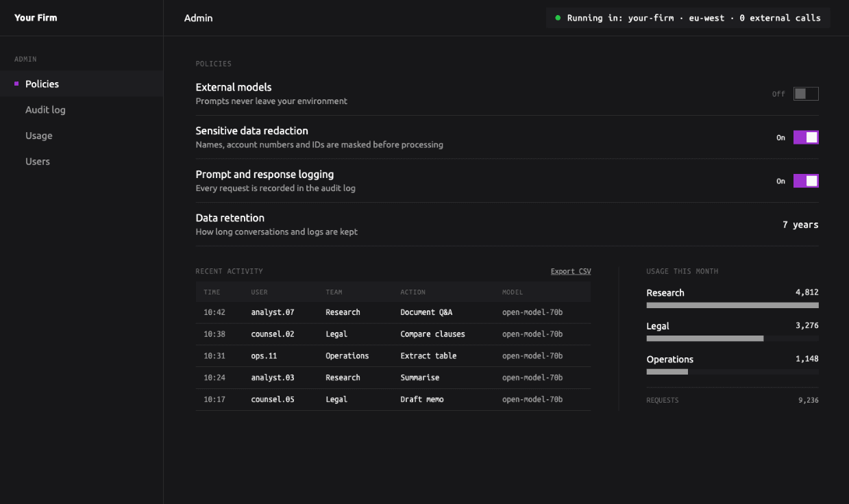The height and width of the screenshot is (504, 849).
Task: Click the green running status dot
Action: [x=558, y=18]
